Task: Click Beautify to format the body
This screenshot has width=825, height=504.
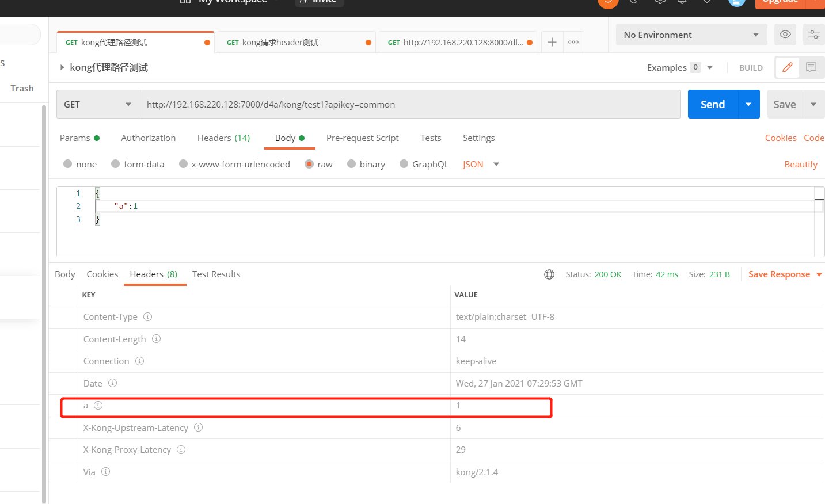Action: click(801, 164)
